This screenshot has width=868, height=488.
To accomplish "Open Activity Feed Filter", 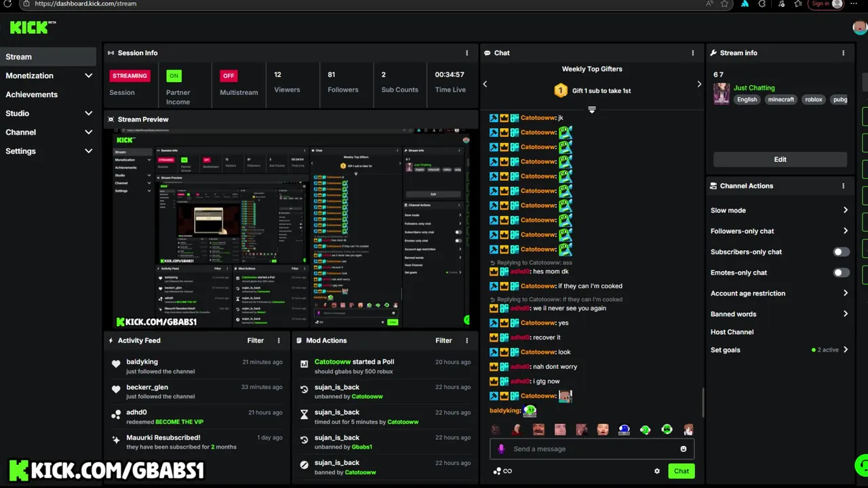I will [256, 340].
